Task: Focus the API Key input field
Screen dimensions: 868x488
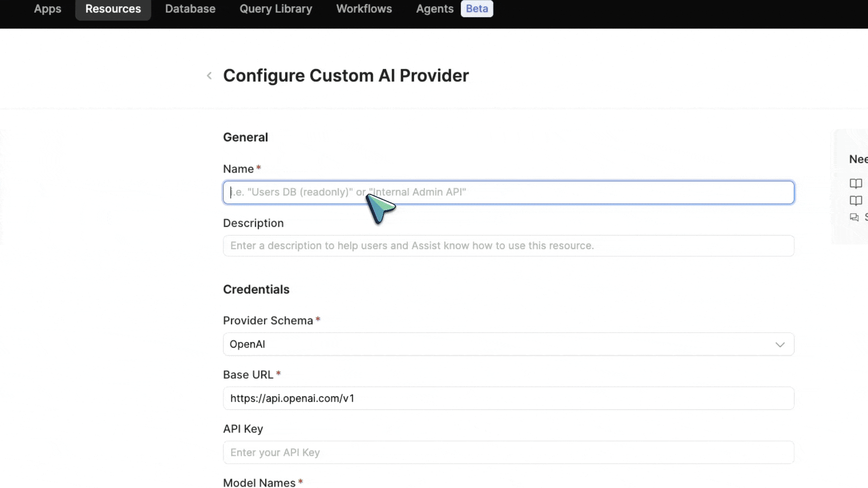Action: [508, 453]
